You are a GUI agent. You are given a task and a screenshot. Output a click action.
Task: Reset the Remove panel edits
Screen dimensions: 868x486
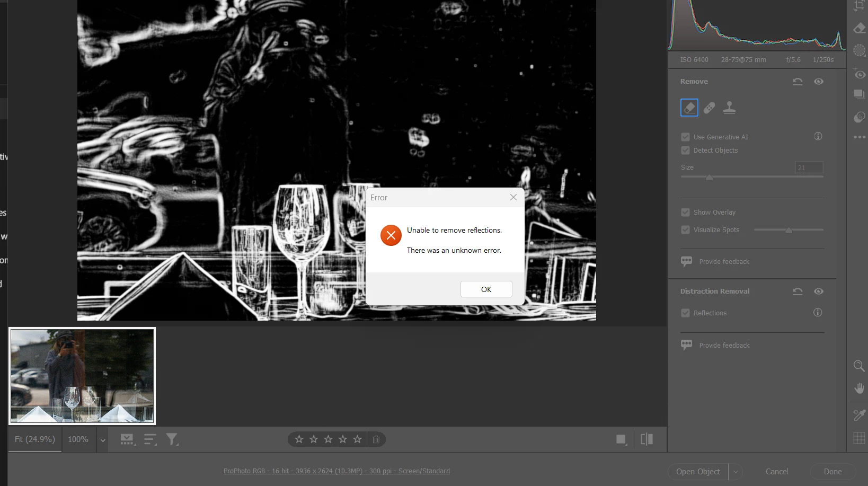(797, 82)
